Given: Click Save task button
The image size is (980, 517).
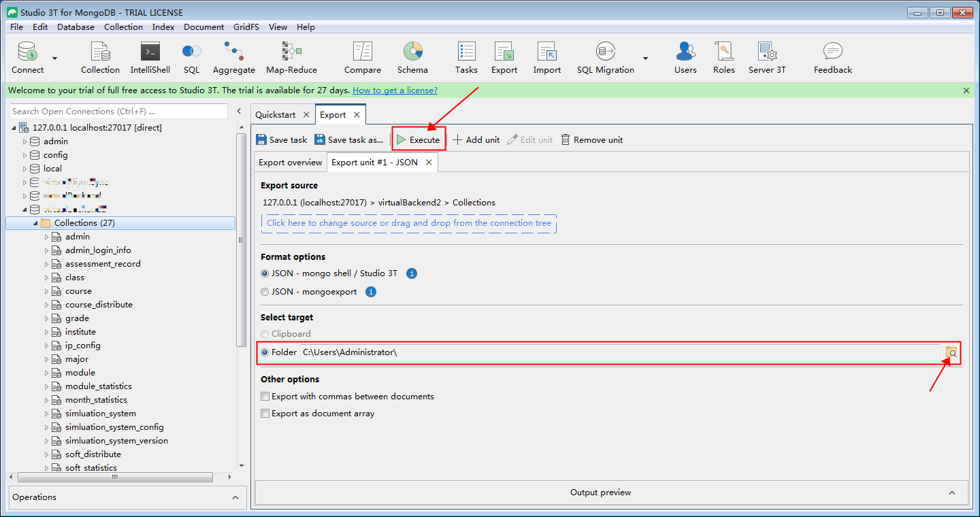Looking at the screenshot, I should click(x=282, y=139).
